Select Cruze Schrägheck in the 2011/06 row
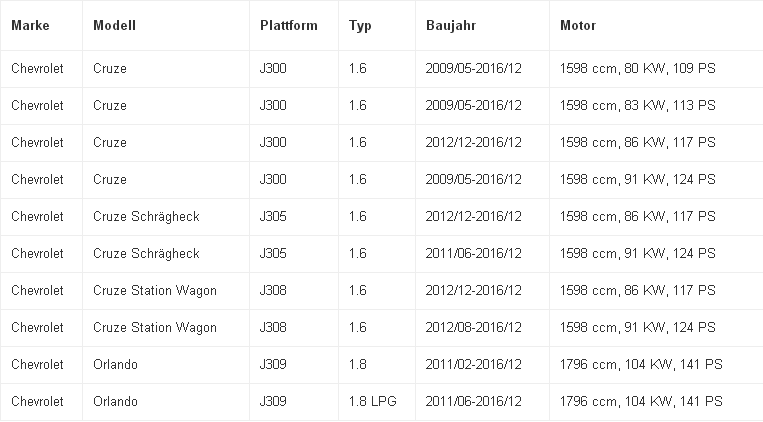 point(146,254)
